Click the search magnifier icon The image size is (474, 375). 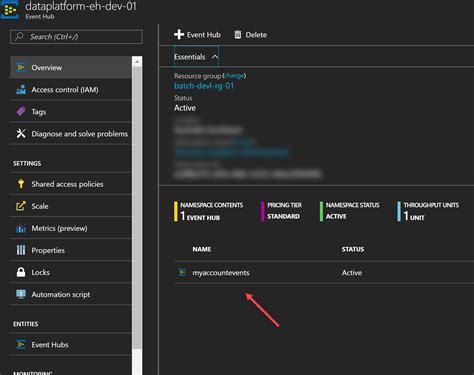click(x=19, y=36)
